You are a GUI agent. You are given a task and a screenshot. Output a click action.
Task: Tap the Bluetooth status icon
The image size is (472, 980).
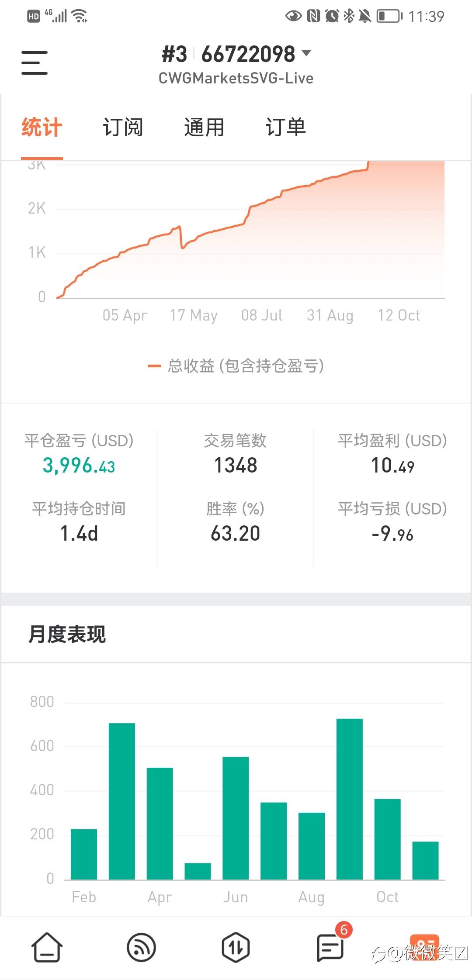click(349, 17)
